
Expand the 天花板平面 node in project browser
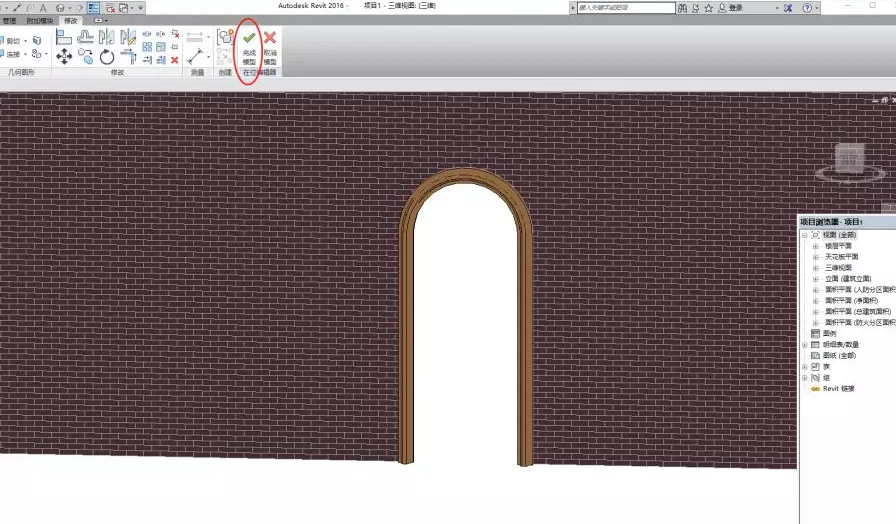pyautogui.click(x=815, y=257)
